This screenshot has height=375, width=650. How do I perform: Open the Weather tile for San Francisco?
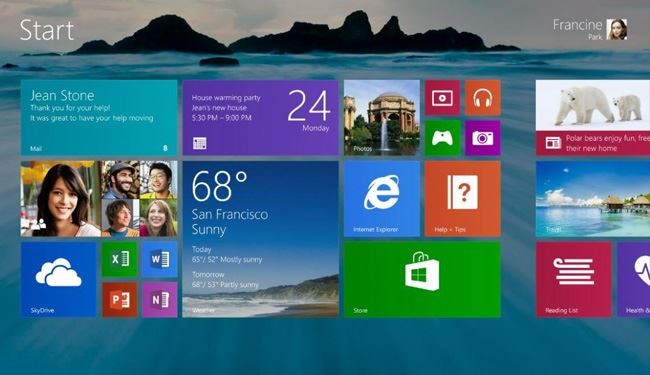(260, 239)
